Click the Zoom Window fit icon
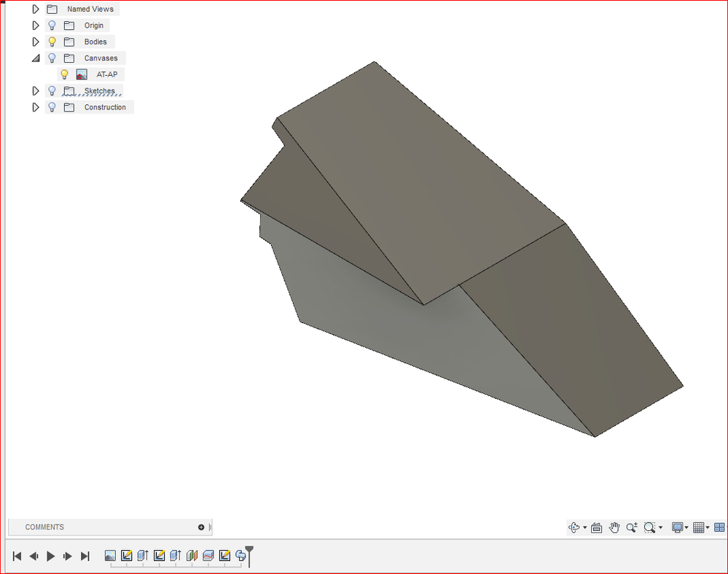Screen dimensions: 728x574 649,527
